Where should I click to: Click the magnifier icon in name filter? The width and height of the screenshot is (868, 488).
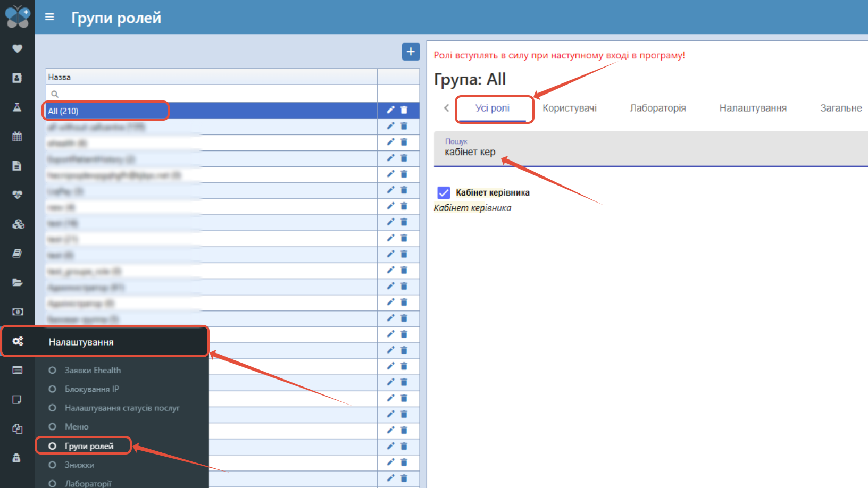click(x=54, y=94)
